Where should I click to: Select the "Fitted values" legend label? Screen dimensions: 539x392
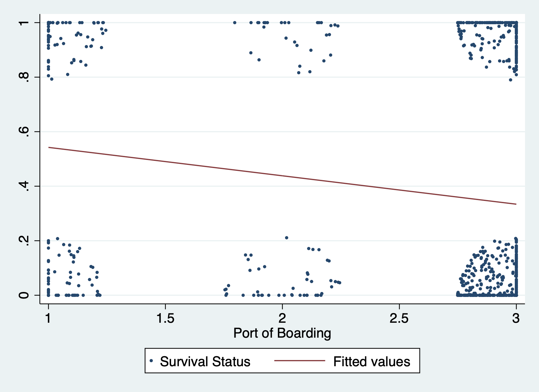[x=372, y=362]
